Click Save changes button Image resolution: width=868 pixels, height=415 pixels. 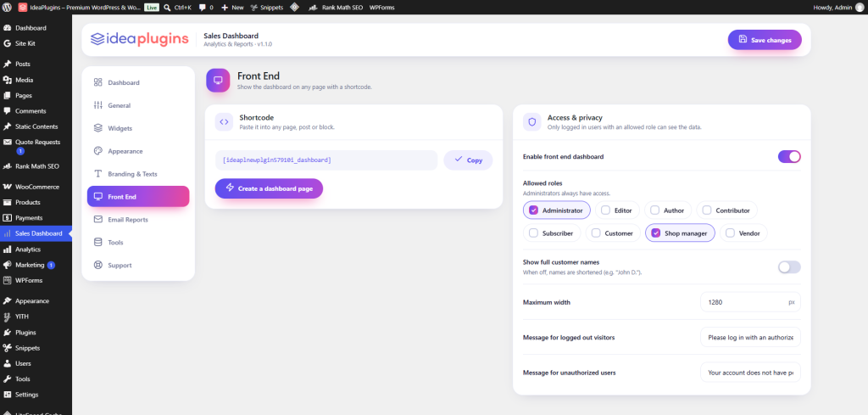pyautogui.click(x=765, y=40)
